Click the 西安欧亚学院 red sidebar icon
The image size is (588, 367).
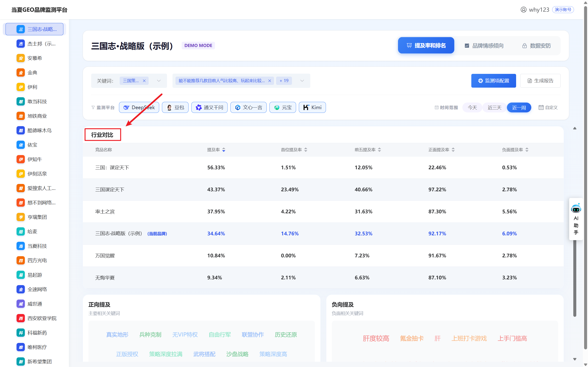[21, 318]
